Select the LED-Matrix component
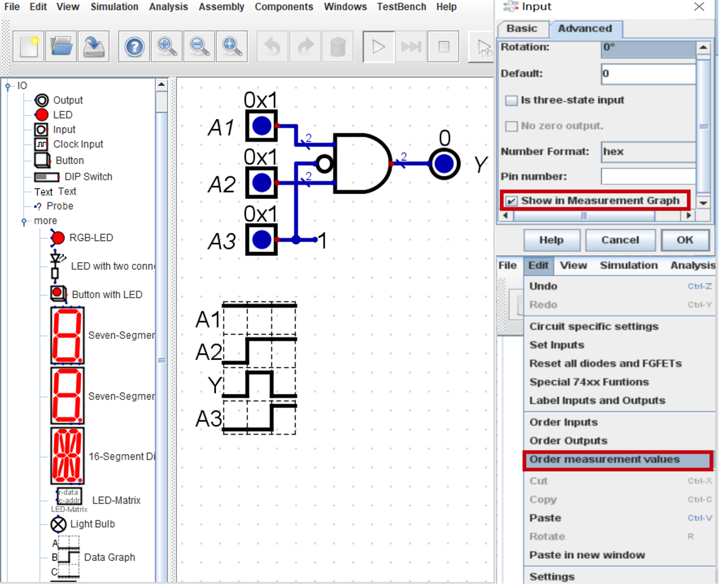719x588 pixels. [96, 500]
